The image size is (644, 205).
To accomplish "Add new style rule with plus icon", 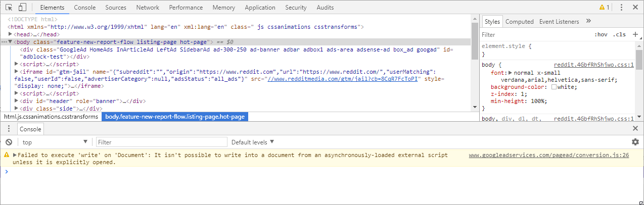I will pos(635,35).
